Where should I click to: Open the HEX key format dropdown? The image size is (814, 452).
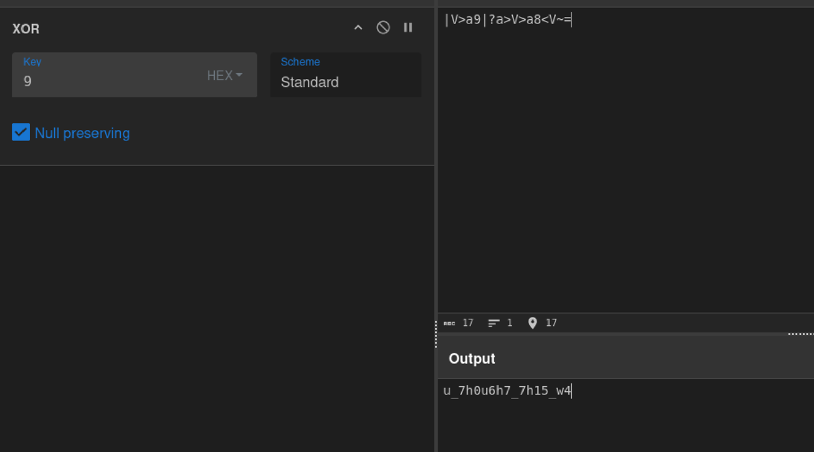pos(225,75)
